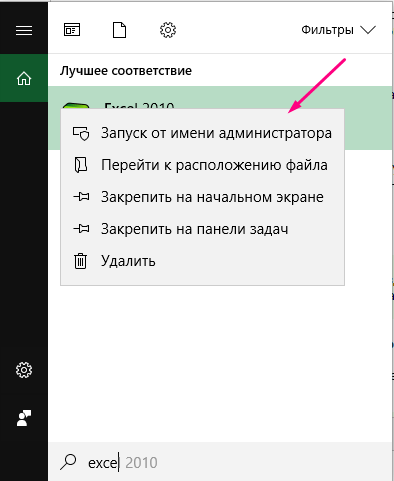Click pin icon next to начальном экране
Image resolution: width=394 pixels, height=481 pixels.
(81, 197)
